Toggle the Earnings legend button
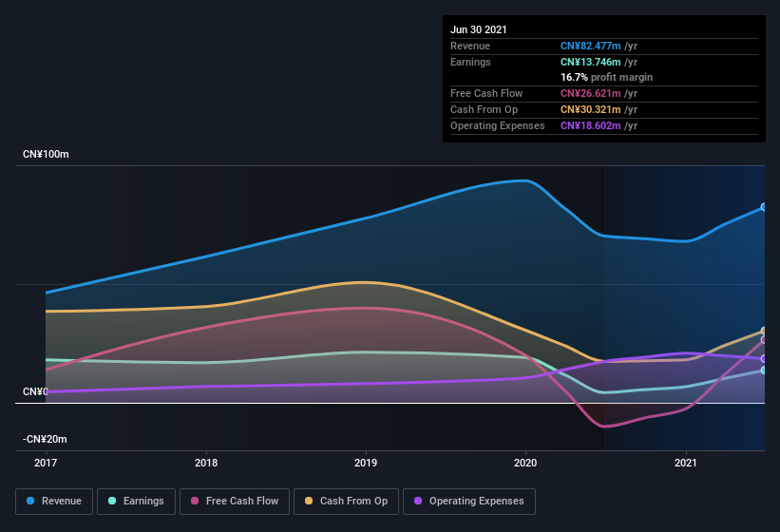The height and width of the screenshot is (532, 780). [x=136, y=502]
